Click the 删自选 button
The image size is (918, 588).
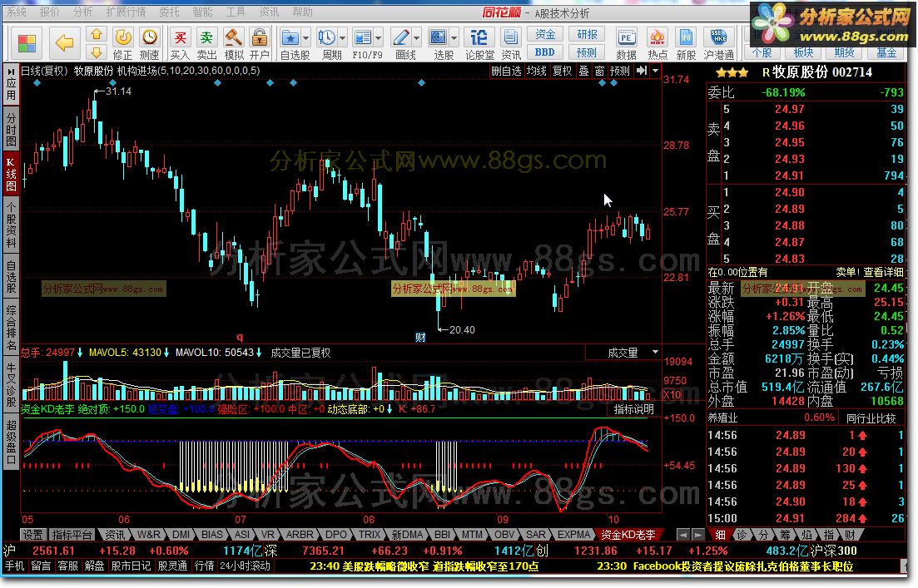506,71
